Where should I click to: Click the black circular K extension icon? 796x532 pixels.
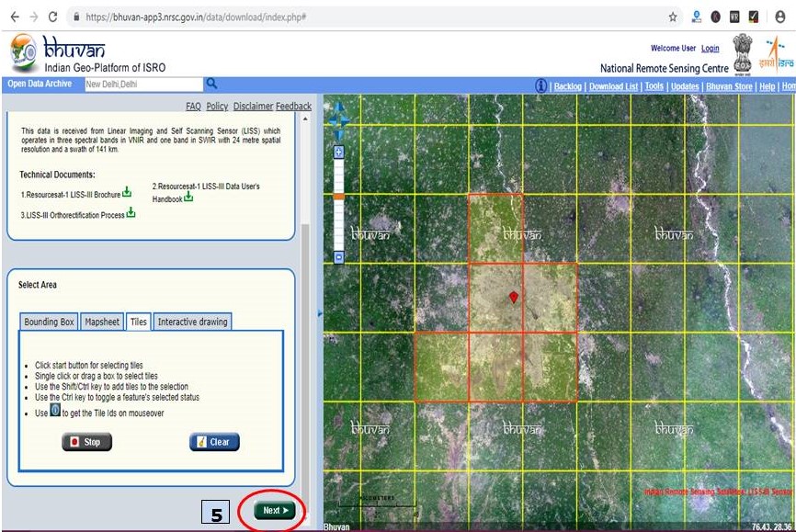[x=716, y=17]
